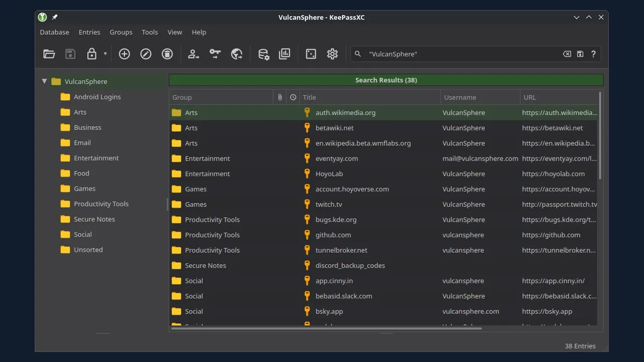This screenshot has width=644, height=362.
Task: Open the Tools menu
Action: pos(150,32)
